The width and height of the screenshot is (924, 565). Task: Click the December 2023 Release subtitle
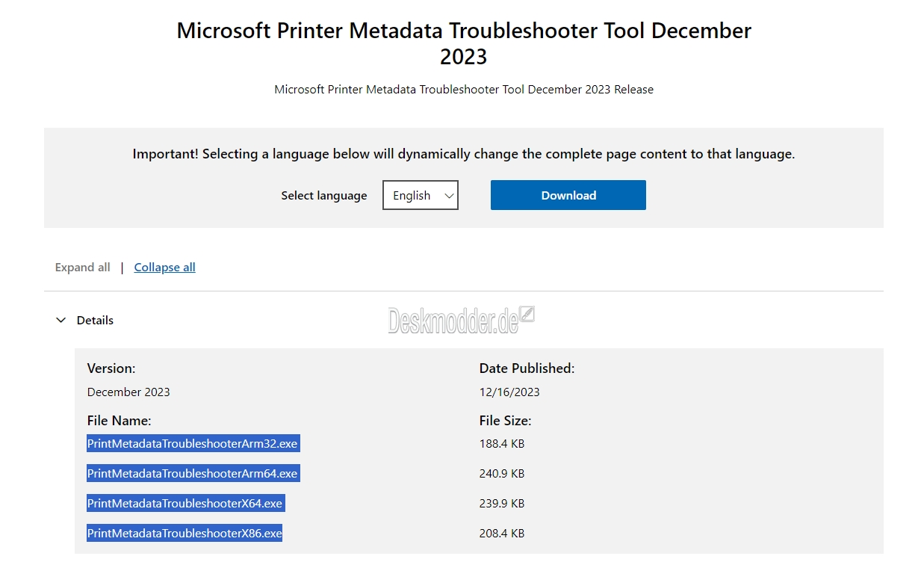click(x=464, y=89)
